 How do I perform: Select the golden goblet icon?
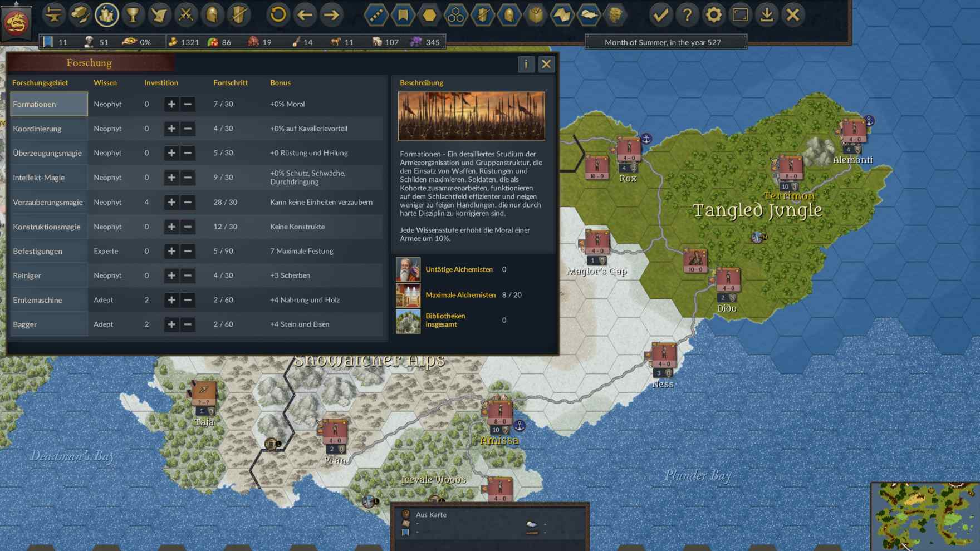coord(133,15)
